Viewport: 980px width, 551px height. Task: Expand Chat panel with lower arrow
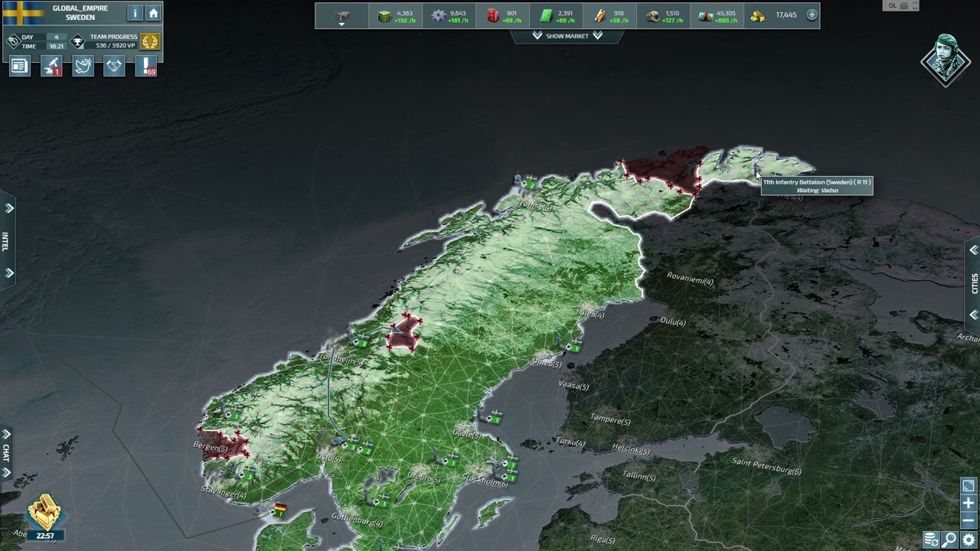click(7, 472)
